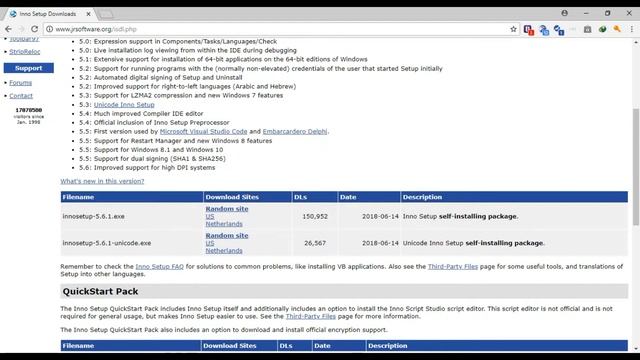Image resolution: width=640 pixels, height=360 pixels.
Task: Download innosetup-5.6.1-unicode.exe from Random site
Action: pyautogui.click(x=227, y=236)
